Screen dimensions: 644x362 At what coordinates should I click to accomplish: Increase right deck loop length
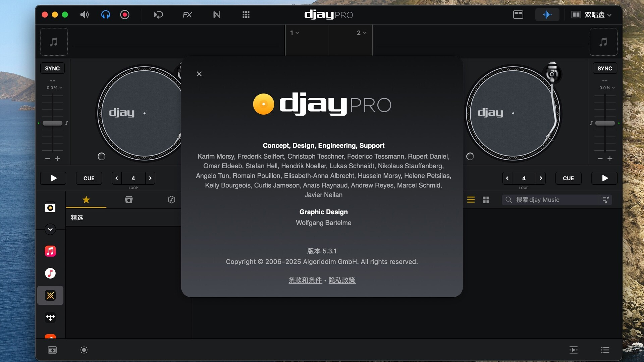[x=541, y=178]
